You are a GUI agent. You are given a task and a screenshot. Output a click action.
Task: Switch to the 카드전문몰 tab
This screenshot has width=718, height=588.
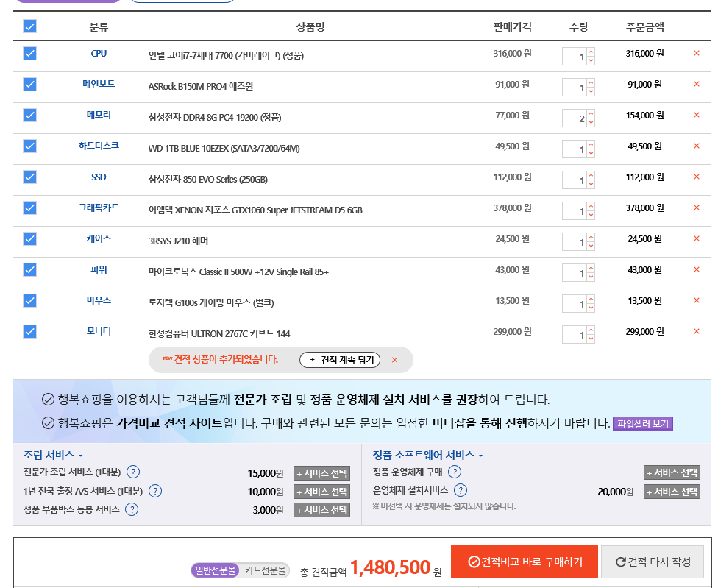[265, 570]
